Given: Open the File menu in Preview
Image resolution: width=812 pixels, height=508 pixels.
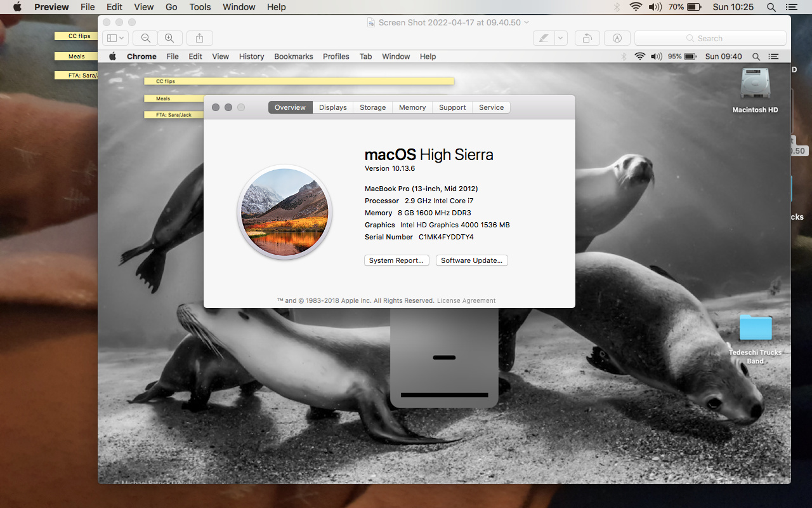Looking at the screenshot, I should point(88,7).
